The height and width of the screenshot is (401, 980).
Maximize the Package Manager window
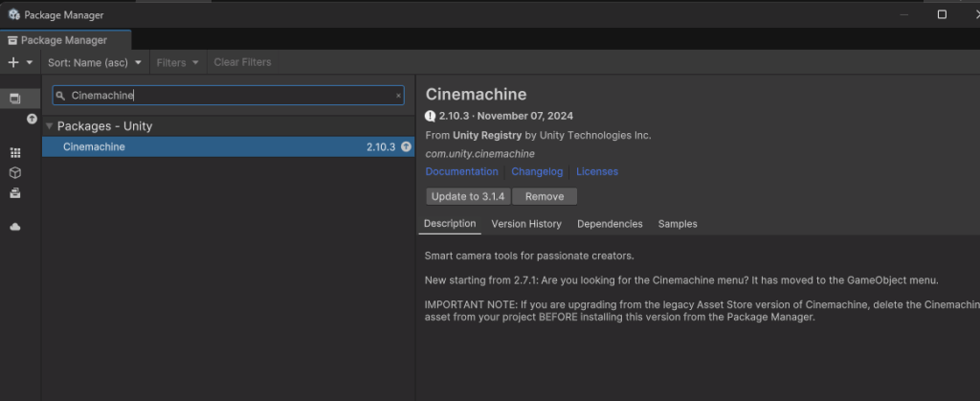pos(942,14)
